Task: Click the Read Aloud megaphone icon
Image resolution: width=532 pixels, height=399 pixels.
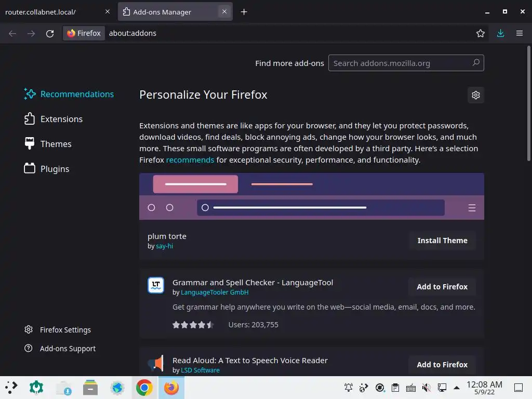Action: click(156, 363)
